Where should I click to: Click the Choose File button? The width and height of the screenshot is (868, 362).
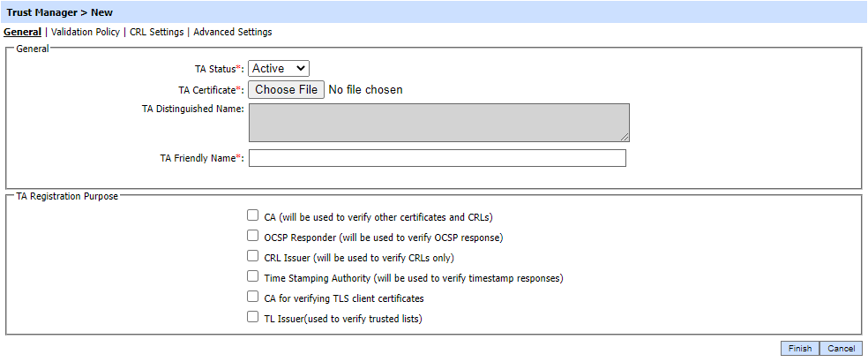[286, 89]
